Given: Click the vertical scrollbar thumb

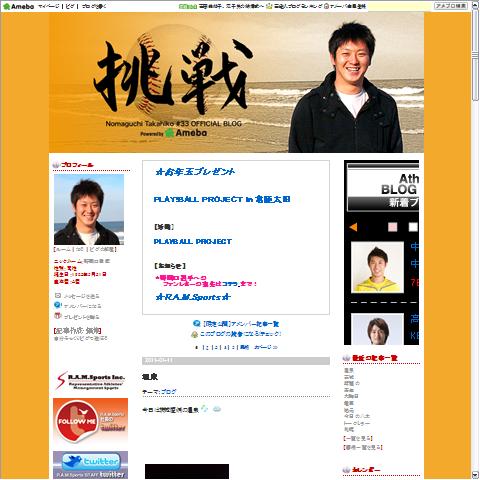Looking at the screenshot, I should [475, 55].
